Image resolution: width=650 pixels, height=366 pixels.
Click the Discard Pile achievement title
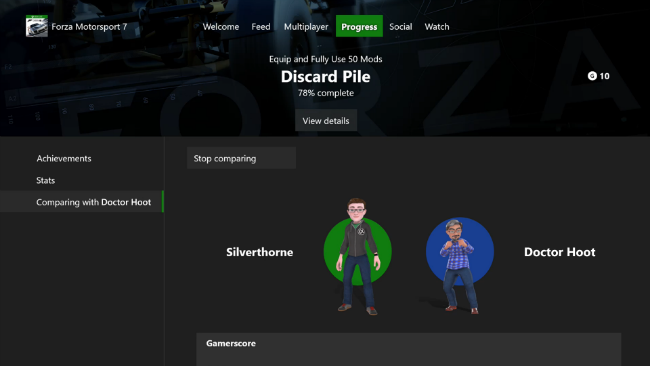(325, 77)
